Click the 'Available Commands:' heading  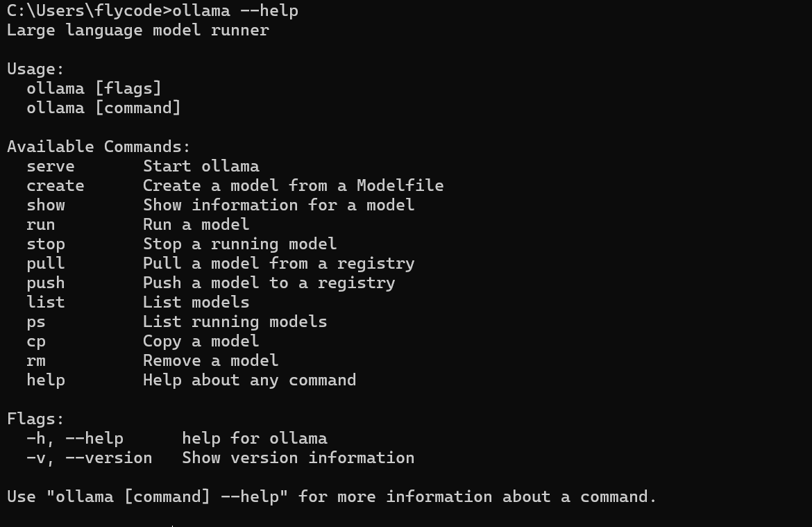click(99, 147)
